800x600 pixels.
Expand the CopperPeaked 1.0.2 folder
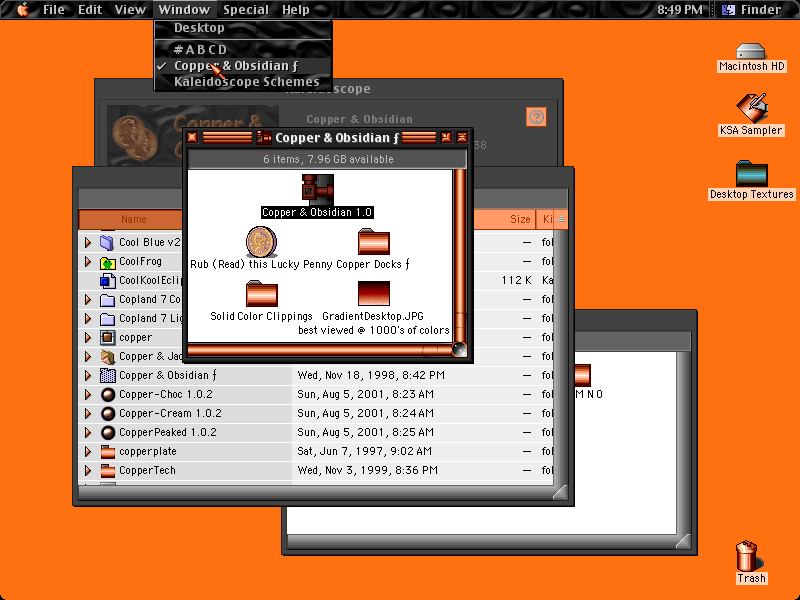point(88,433)
